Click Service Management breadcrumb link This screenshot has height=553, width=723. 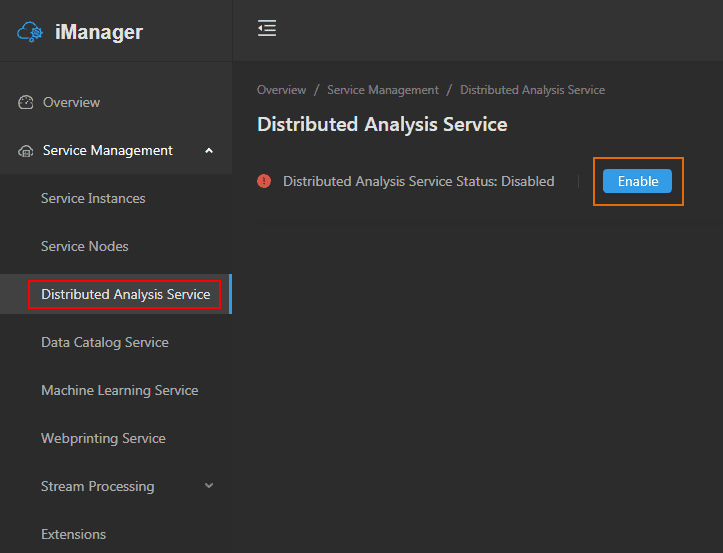[x=383, y=90]
